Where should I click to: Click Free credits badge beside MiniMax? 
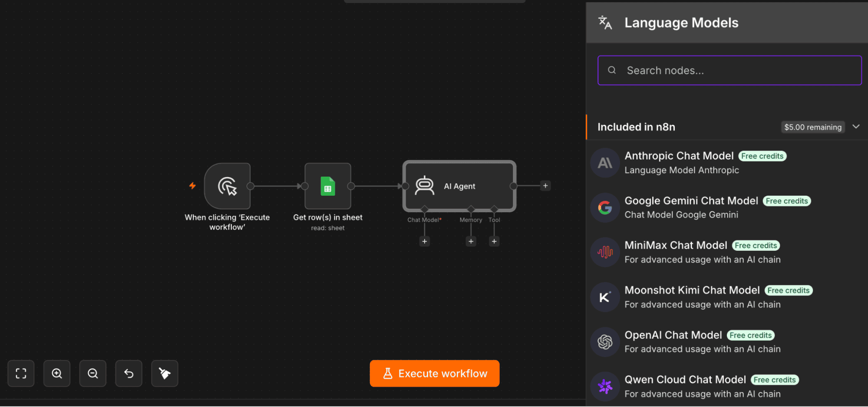coord(756,246)
